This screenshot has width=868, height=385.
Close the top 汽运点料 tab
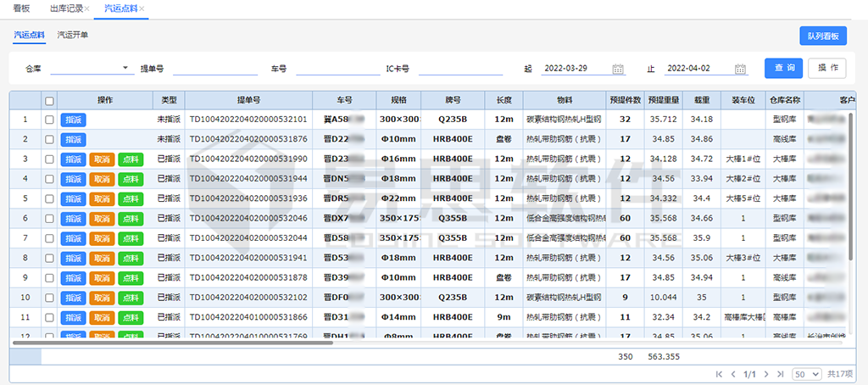point(142,8)
